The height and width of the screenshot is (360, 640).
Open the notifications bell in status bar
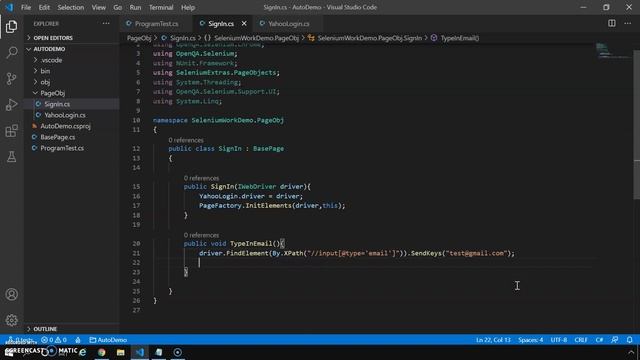(x=630, y=340)
